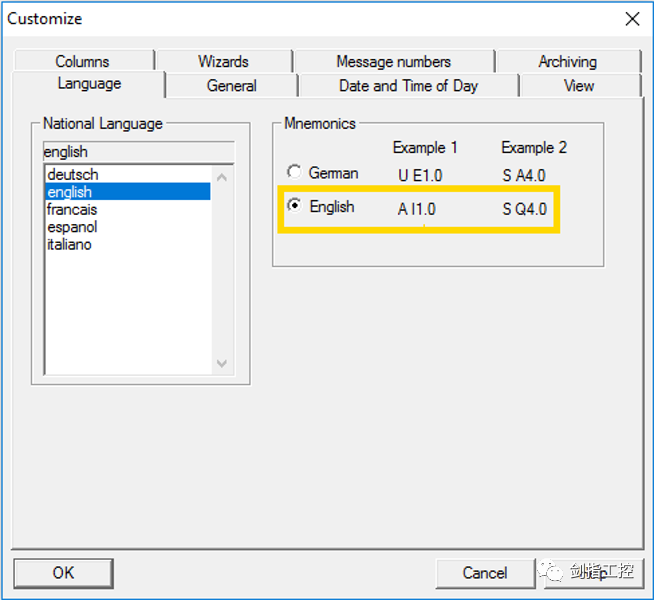Switch to the View tab
The image size is (654, 600).
pos(579,86)
